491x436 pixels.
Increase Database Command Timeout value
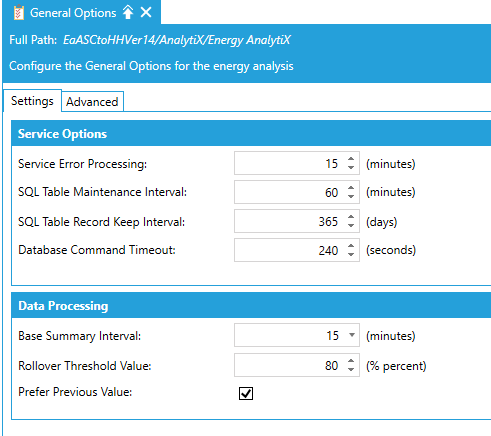pyautogui.click(x=351, y=246)
